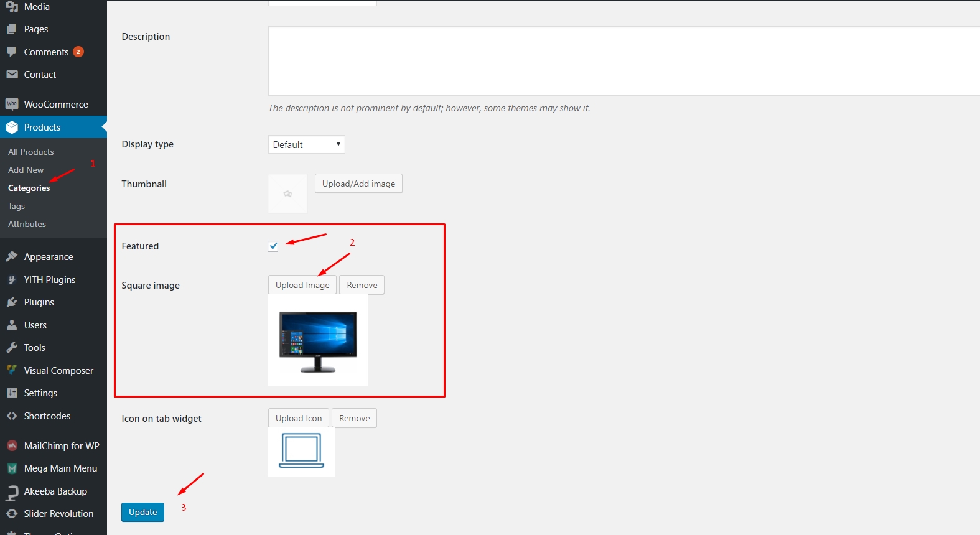The height and width of the screenshot is (535, 980).
Task: Click the MailChimp for WP icon
Action: tap(12, 446)
